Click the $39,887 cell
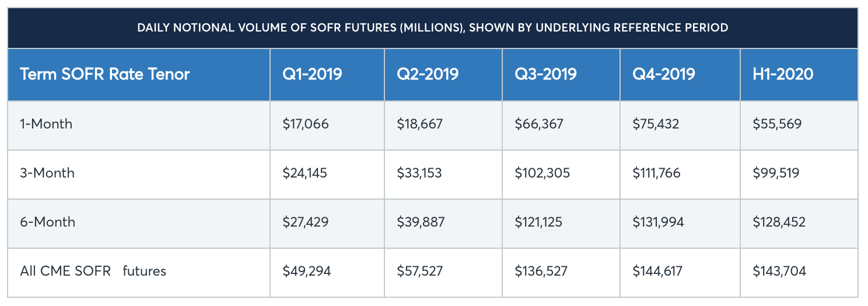This screenshot has height=306, width=868. pyautogui.click(x=420, y=222)
